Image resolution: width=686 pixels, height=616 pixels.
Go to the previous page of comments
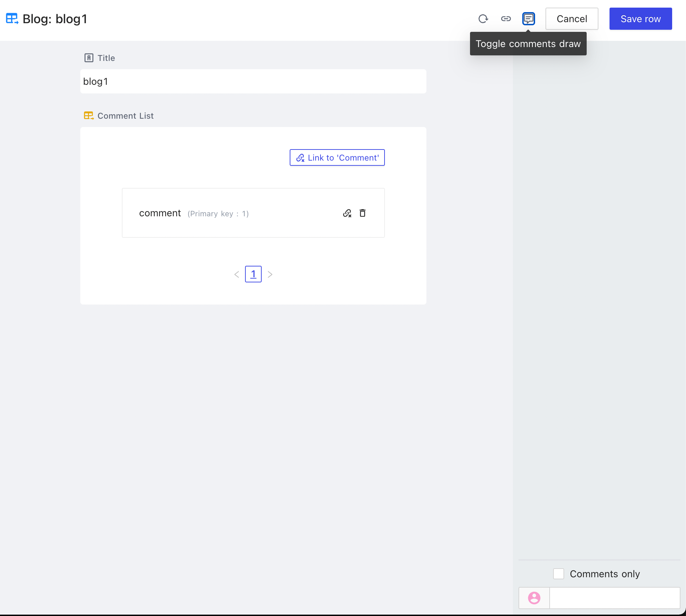click(236, 274)
